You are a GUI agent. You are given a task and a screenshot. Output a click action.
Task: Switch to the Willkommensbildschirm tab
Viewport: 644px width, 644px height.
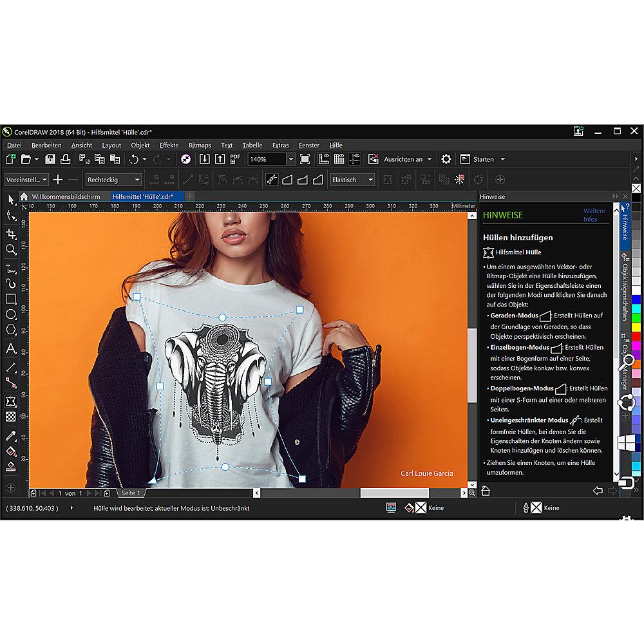[66, 196]
